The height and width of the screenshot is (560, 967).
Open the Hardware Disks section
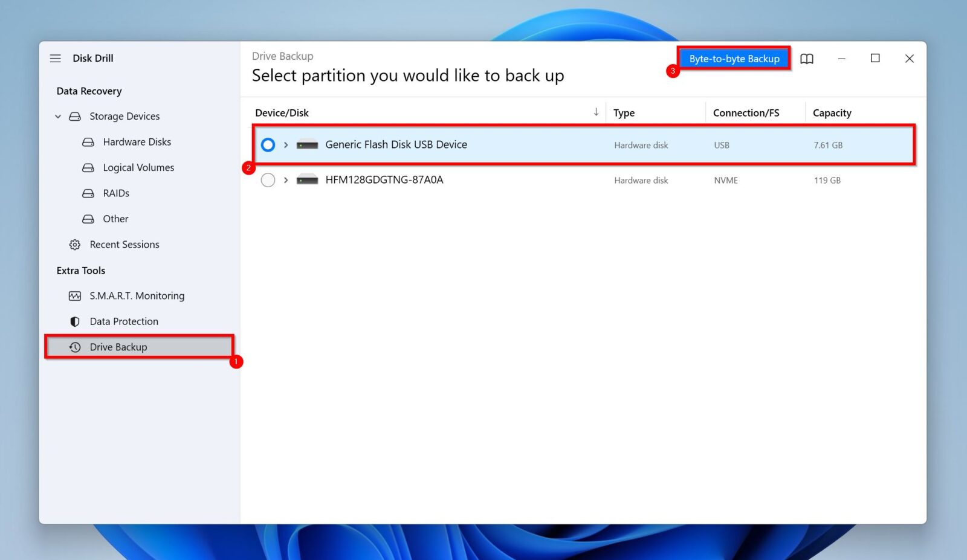[136, 141]
